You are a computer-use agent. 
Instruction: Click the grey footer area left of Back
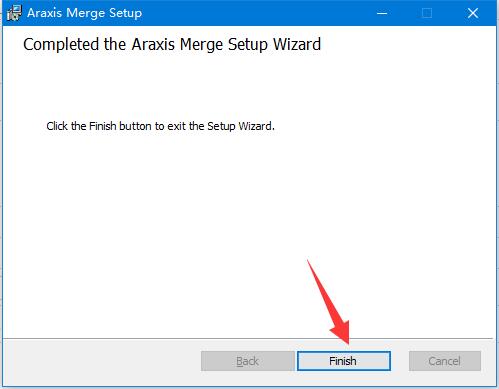[x=102, y=361]
